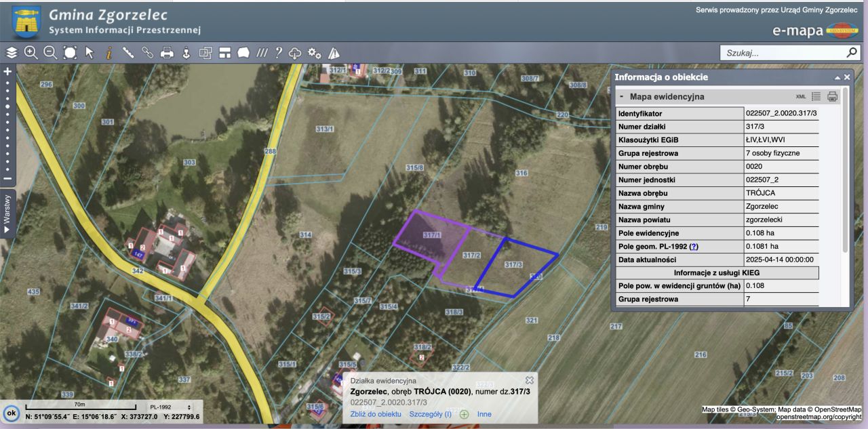This screenshot has width=868, height=429.
Task: Click into the Szukaj search field
Action: (782, 52)
